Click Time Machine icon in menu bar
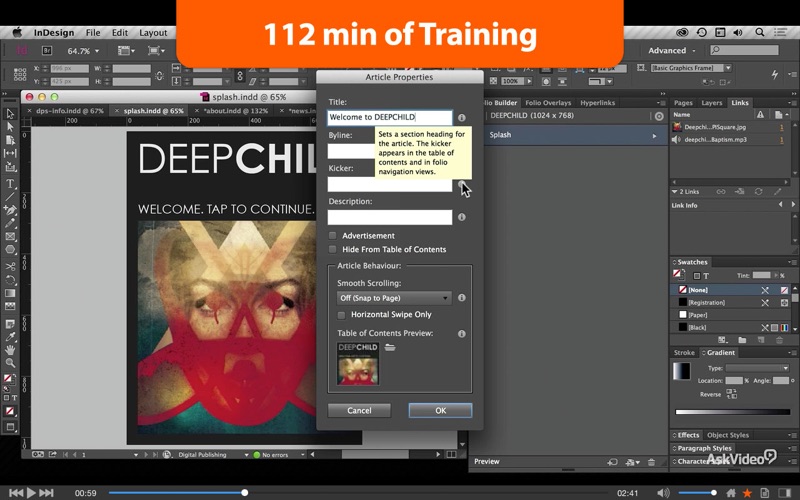The width and height of the screenshot is (800, 500). click(x=702, y=32)
